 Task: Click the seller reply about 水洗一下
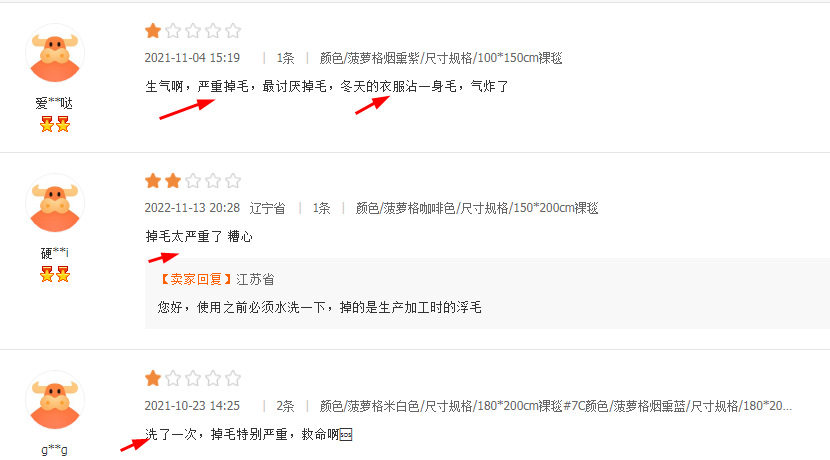pyautogui.click(x=319, y=308)
